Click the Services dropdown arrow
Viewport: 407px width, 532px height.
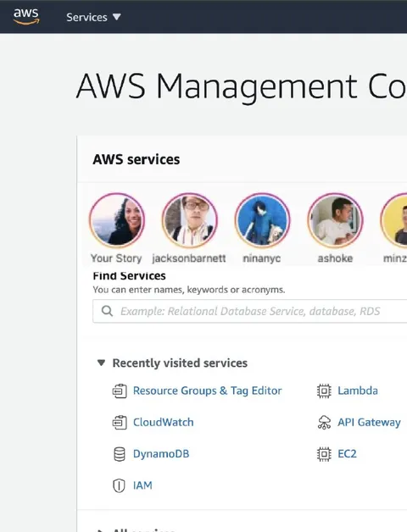click(116, 17)
